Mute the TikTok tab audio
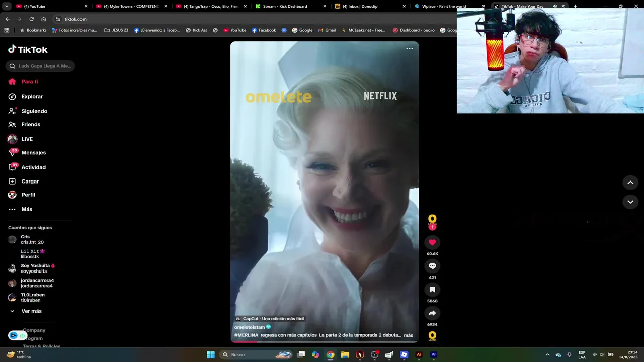644x362 pixels. click(x=555, y=6)
